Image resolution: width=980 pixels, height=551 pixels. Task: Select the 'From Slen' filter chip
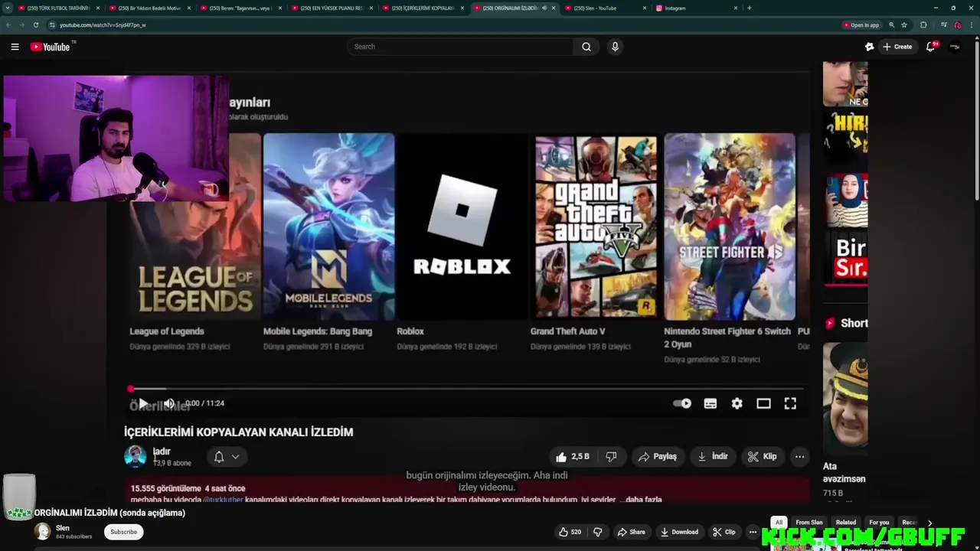808,523
